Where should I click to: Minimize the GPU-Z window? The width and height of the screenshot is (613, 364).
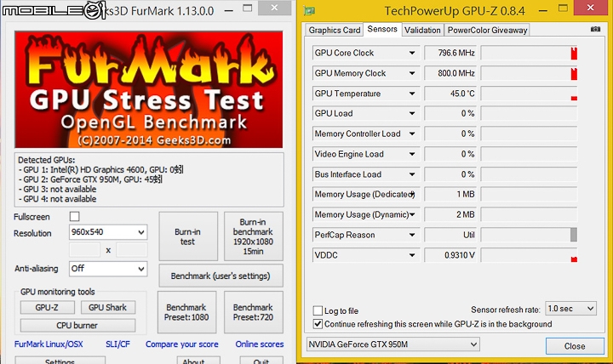point(543,10)
